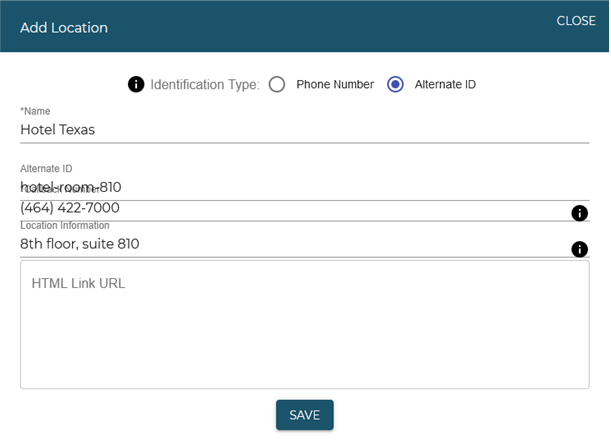The width and height of the screenshot is (611, 442).
Task: Click the "Add Location" dialog title
Action: (x=64, y=27)
